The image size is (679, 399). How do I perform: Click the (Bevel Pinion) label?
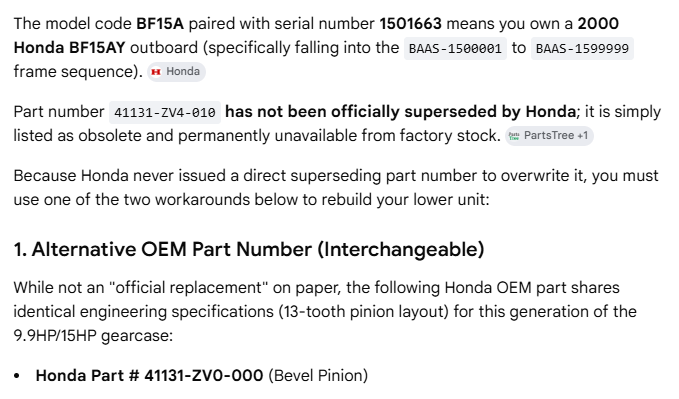[318, 376]
